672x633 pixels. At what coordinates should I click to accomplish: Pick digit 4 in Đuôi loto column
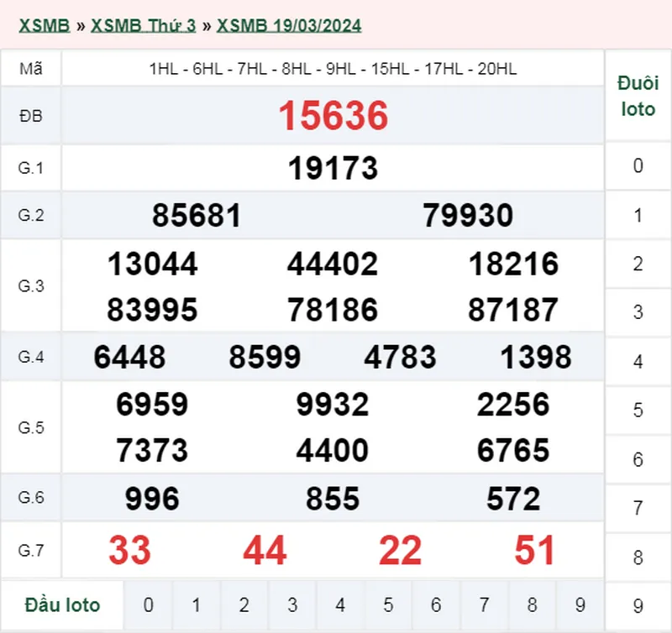click(638, 362)
